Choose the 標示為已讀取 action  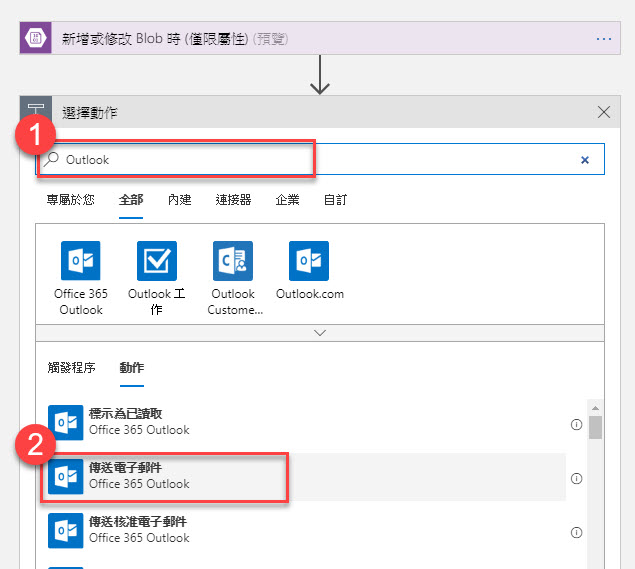(307, 422)
